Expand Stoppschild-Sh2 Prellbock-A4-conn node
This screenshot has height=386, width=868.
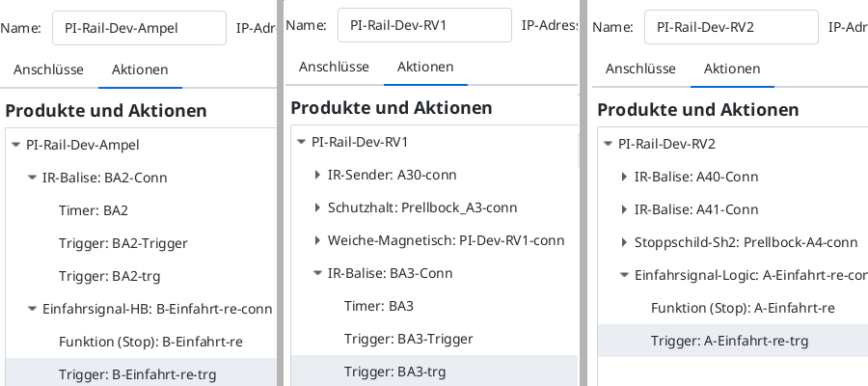(624, 242)
